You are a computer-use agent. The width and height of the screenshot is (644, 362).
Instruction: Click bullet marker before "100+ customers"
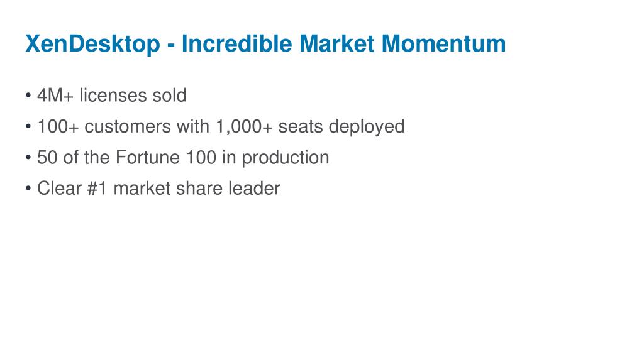point(28,126)
